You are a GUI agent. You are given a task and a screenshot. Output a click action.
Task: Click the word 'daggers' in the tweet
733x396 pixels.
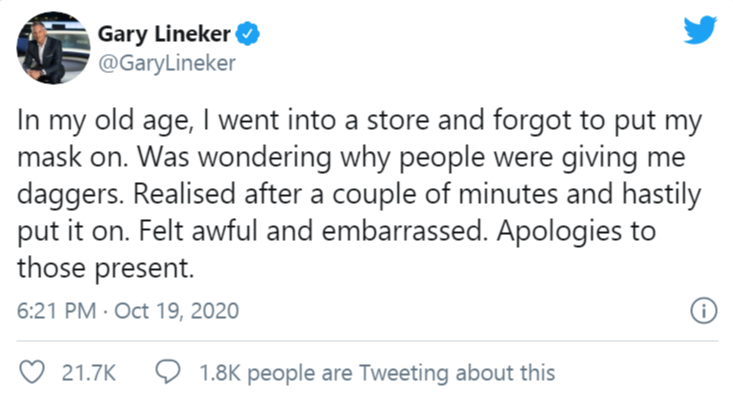(x=69, y=195)
